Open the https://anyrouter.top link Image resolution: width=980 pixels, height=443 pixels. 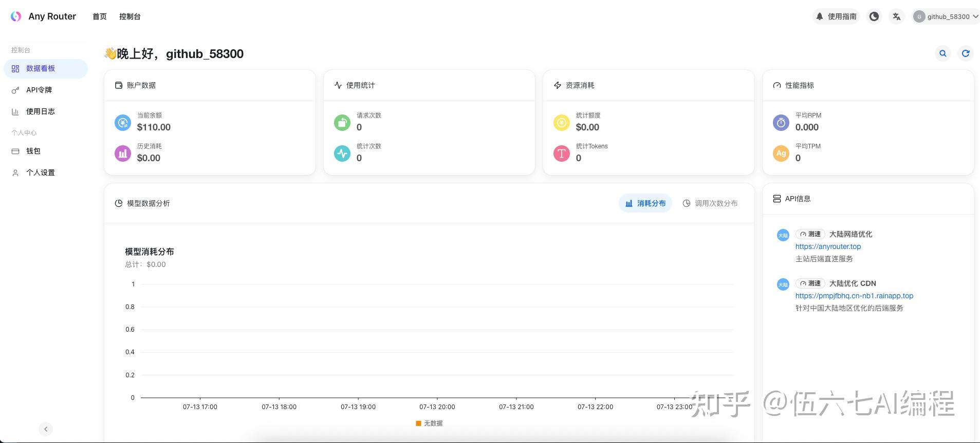[828, 246]
